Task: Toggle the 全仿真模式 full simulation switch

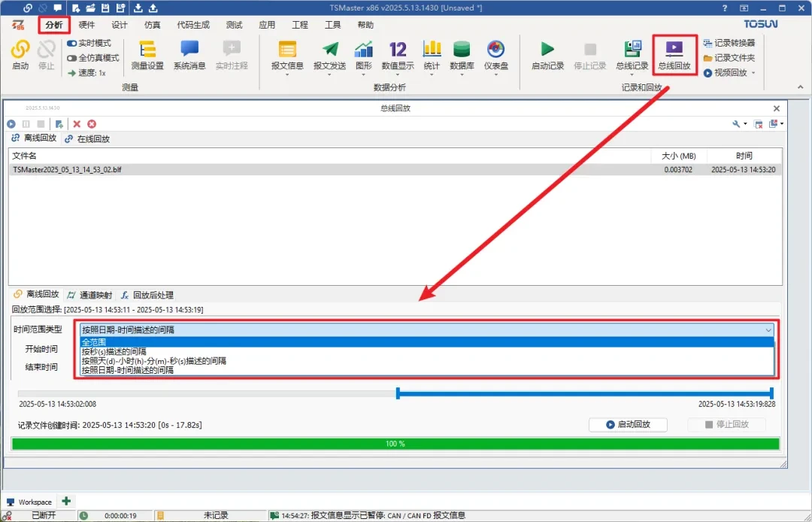Action: coord(72,58)
